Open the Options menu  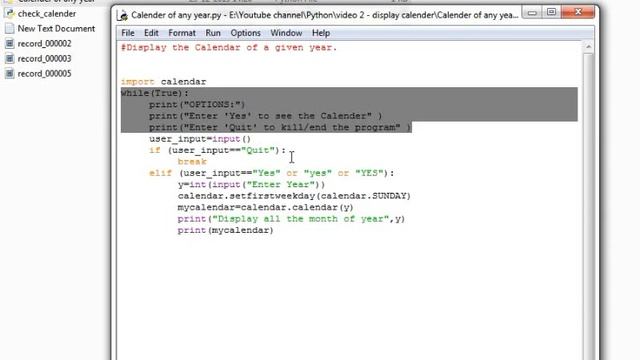tap(245, 33)
